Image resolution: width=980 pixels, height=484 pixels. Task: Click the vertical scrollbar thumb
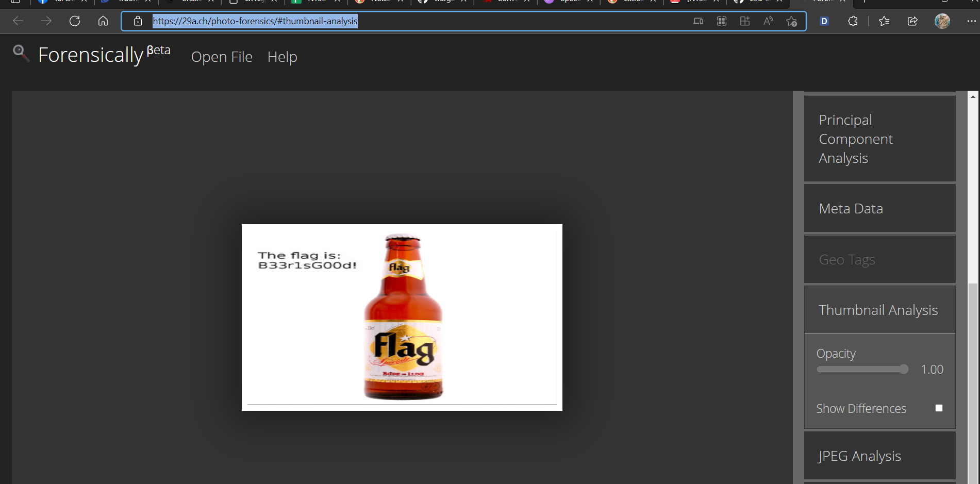(x=973, y=383)
